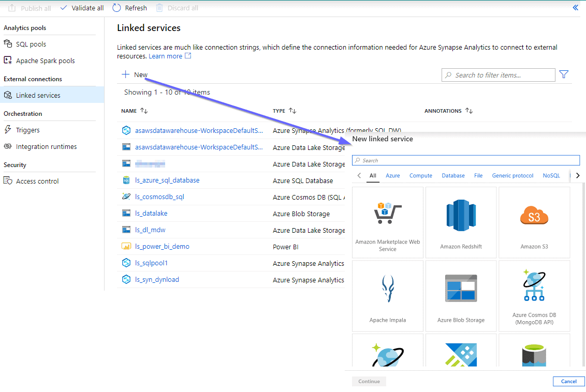
Task: Switch to the Azure category tab
Action: [x=392, y=175]
